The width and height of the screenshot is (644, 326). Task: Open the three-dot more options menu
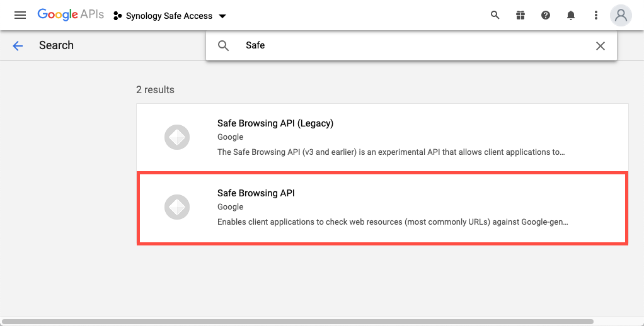pyautogui.click(x=595, y=15)
